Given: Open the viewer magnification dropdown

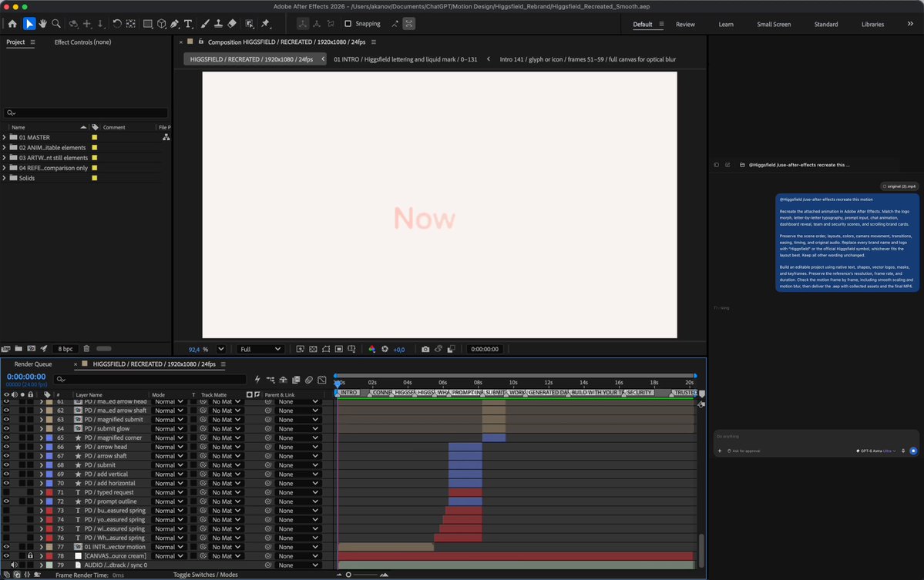Looking at the screenshot, I should pos(221,349).
